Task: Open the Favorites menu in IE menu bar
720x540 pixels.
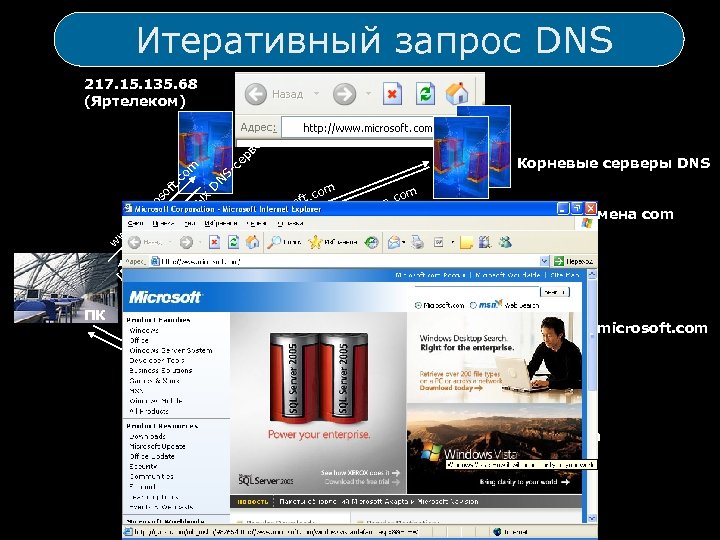Action: [221, 223]
